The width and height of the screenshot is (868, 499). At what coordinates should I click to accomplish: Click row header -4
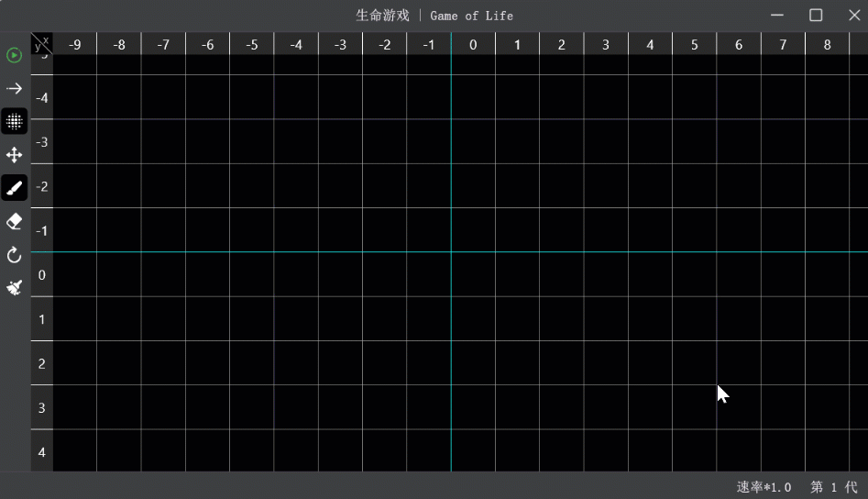click(x=42, y=97)
